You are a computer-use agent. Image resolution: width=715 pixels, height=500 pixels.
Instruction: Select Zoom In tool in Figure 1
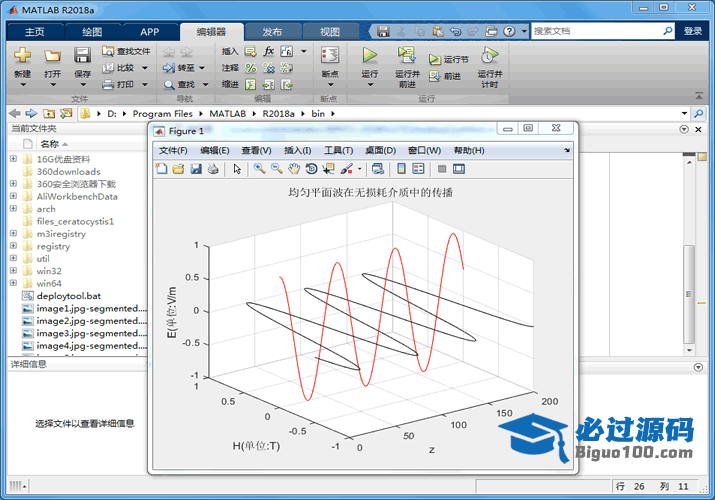259,169
